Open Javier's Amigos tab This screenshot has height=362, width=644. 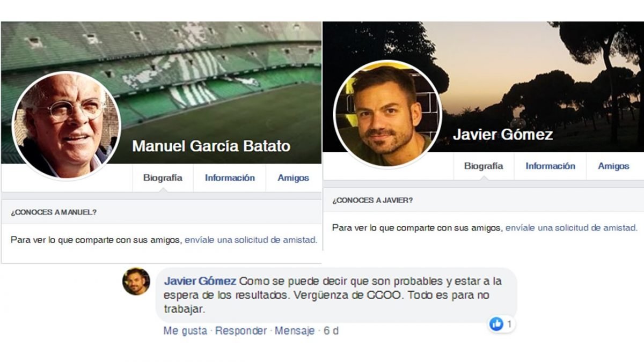click(x=613, y=166)
